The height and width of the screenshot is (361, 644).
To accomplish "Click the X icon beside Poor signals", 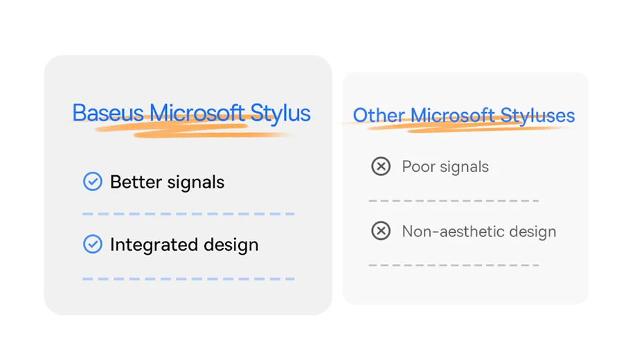I will (x=381, y=166).
